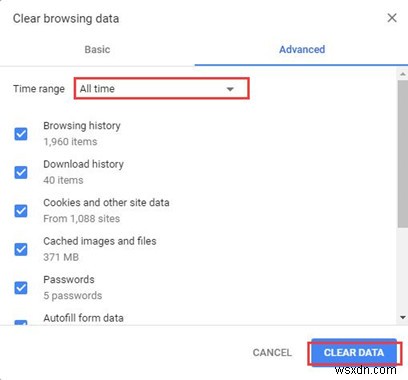Click the Passwords label text
Screen dimensions: 408x380
click(69, 279)
